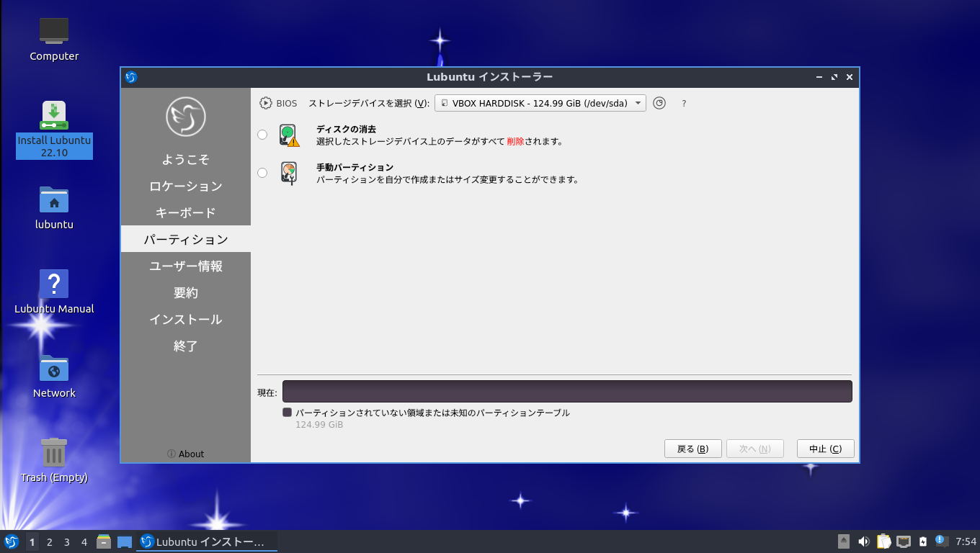Click the 7:54 clock in taskbar
This screenshot has height=553, width=980.
[x=966, y=541]
